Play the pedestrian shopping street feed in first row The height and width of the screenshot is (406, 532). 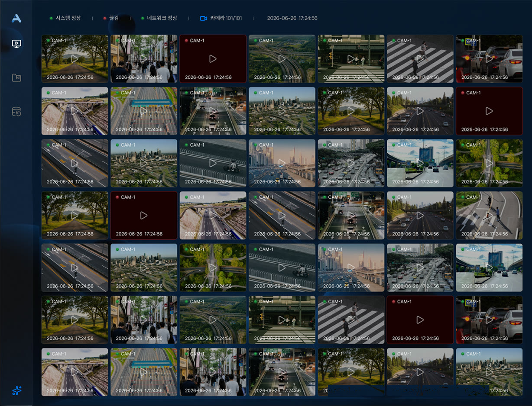(x=144, y=58)
